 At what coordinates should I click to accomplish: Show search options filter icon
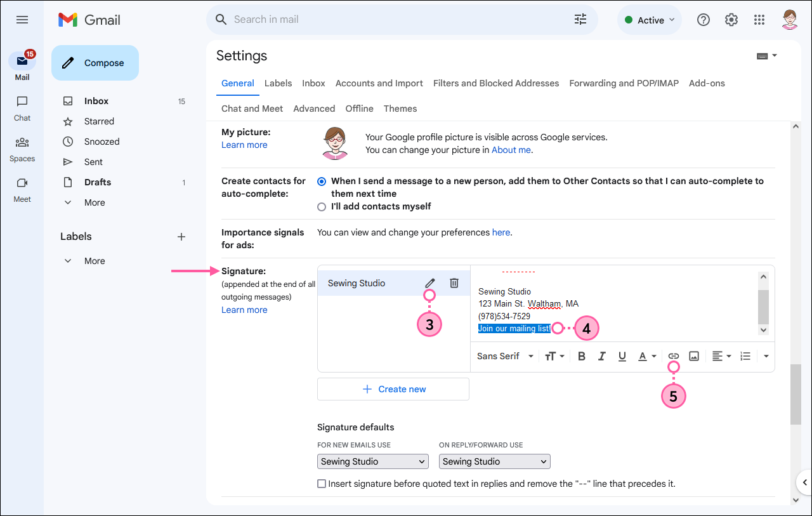pyautogui.click(x=580, y=20)
